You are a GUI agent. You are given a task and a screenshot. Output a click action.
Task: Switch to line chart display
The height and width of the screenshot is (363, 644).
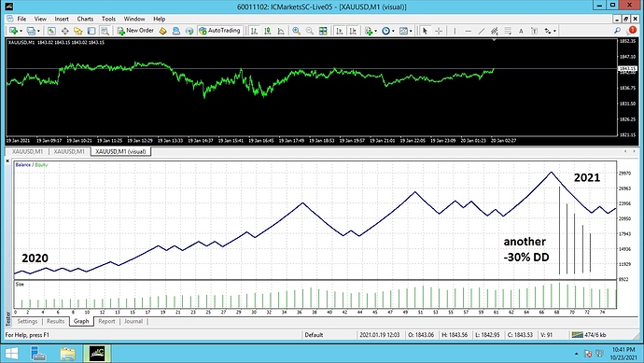(x=281, y=31)
